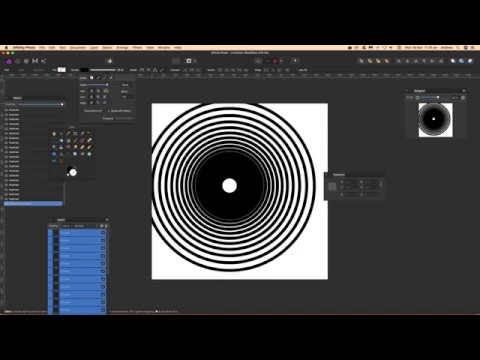Choose the Solid Line stroke style icon

pyautogui.click(x=98, y=77)
